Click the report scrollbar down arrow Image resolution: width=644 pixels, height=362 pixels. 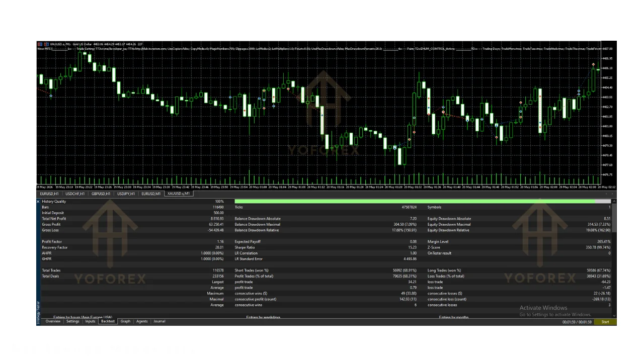pyautogui.click(x=614, y=316)
